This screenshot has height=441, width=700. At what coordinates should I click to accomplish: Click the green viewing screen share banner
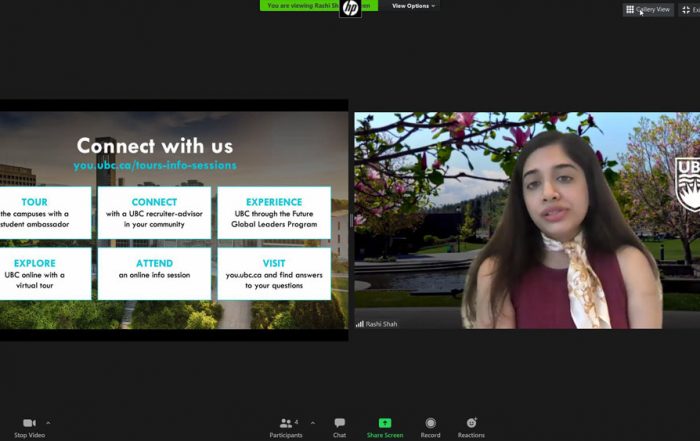(319, 6)
